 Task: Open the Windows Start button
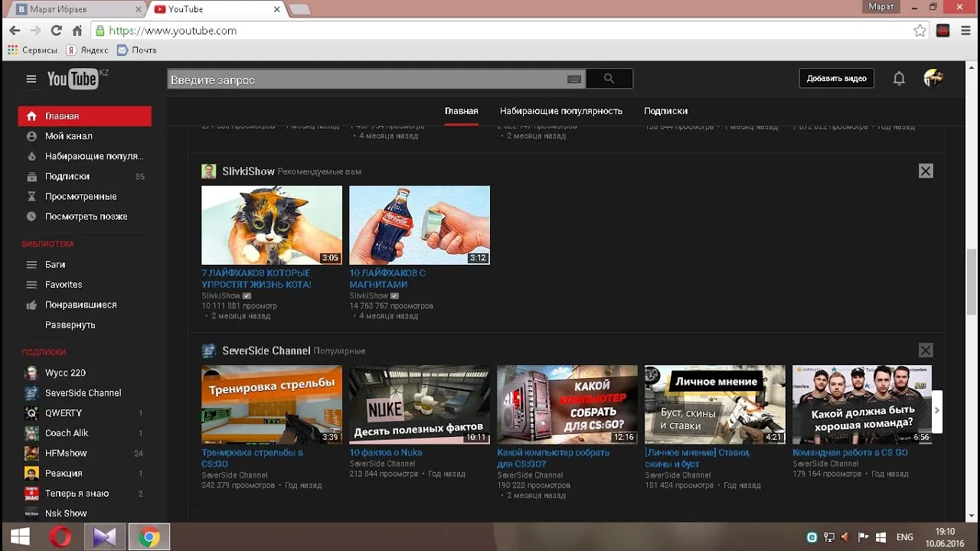tap(20, 536)
